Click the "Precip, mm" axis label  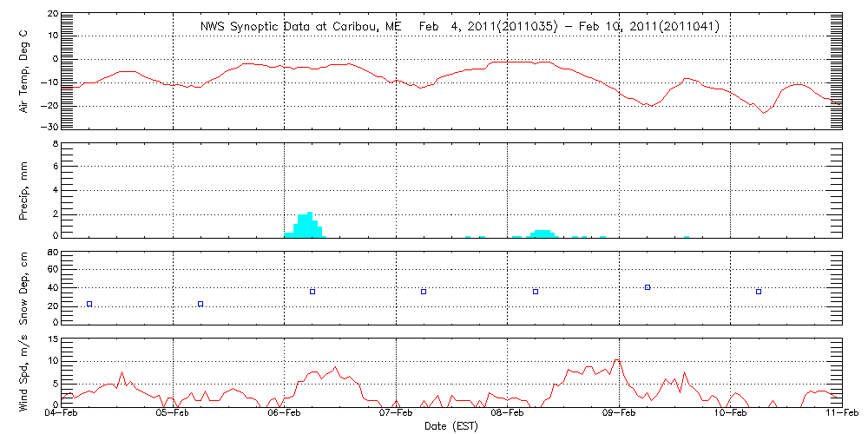24,189
